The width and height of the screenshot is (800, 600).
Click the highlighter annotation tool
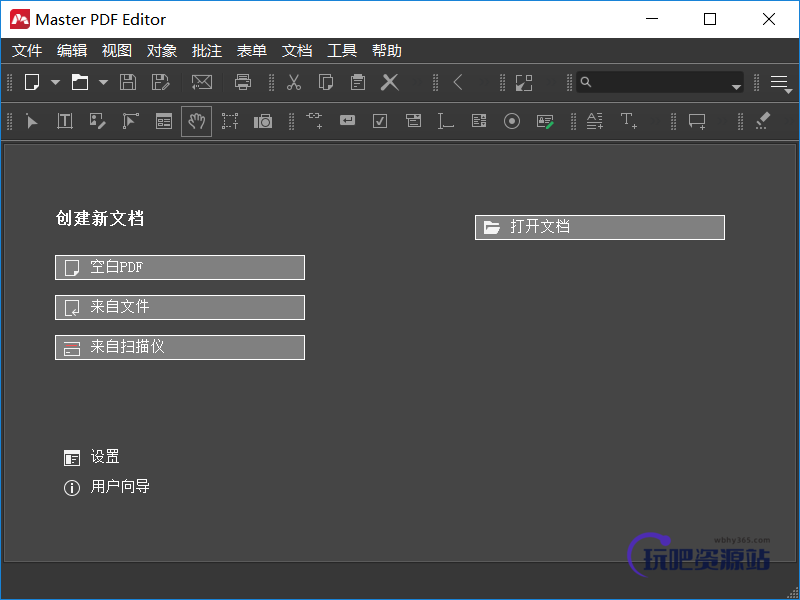(x=763, y=121)
